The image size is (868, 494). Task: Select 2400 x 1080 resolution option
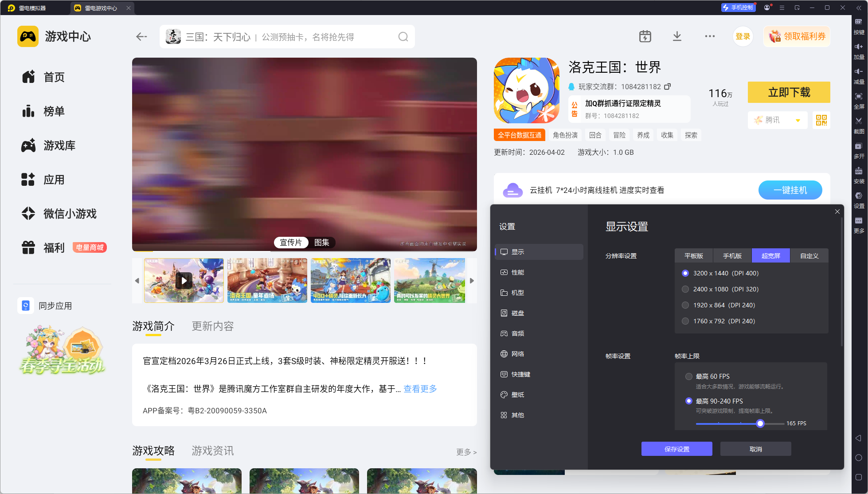685,289
